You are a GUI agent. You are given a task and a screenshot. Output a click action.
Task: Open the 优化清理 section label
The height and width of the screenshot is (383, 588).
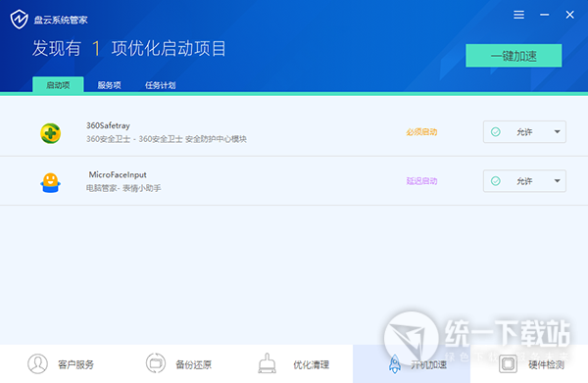click(312, 364)
